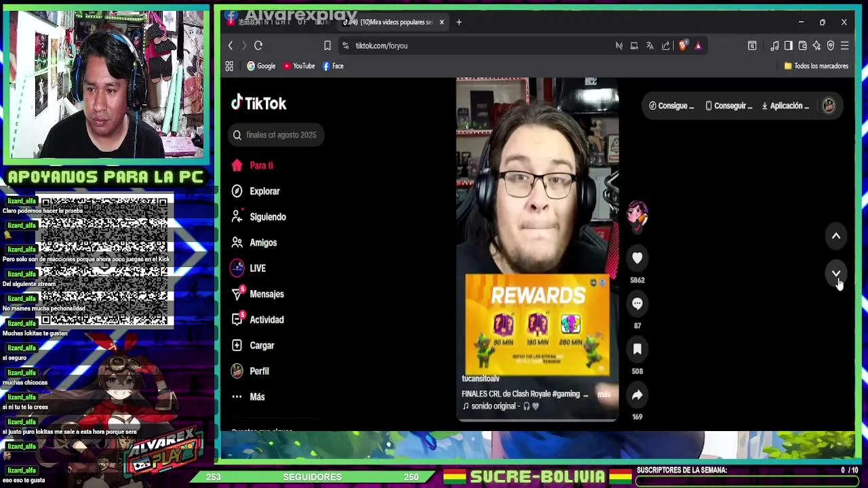This screenshot has width=868, height=488.
Task: Open Brave Shields lion icon
Action: (x=683, y=45)
